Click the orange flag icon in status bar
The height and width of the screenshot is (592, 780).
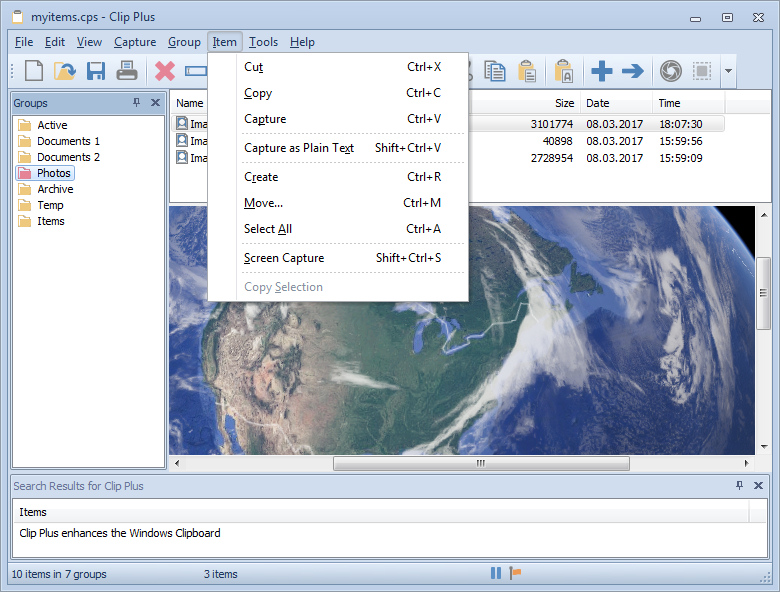pos(516,573)
